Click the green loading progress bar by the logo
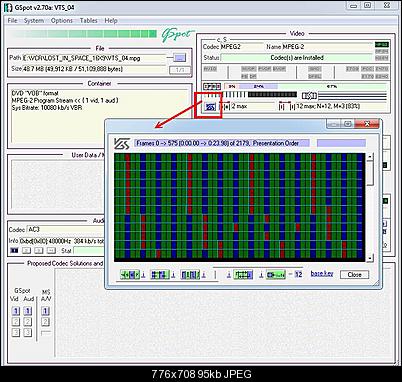This screenshot has height=382, width=402. point(84,34)
